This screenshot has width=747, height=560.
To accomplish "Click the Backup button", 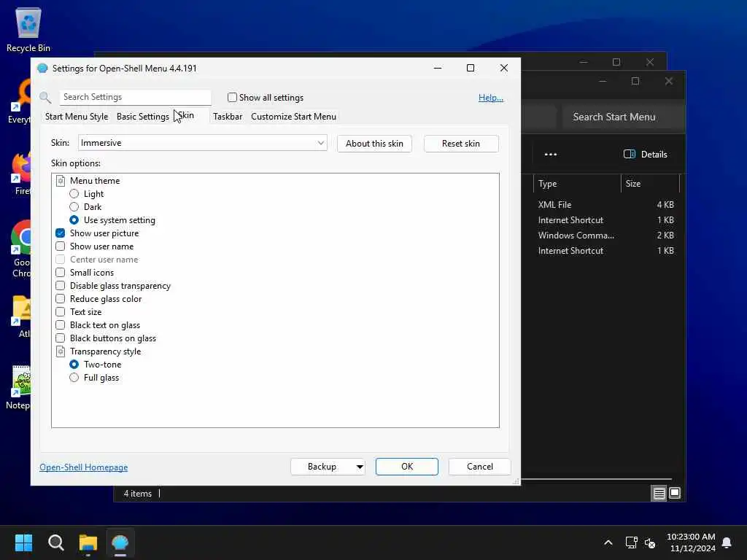I will pos(322,467).
